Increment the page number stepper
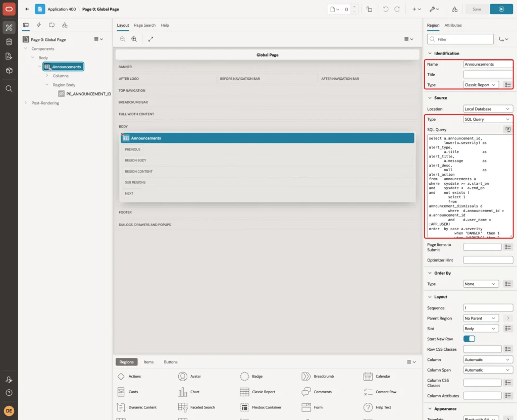Screen dimensions: 517x420 354,7
